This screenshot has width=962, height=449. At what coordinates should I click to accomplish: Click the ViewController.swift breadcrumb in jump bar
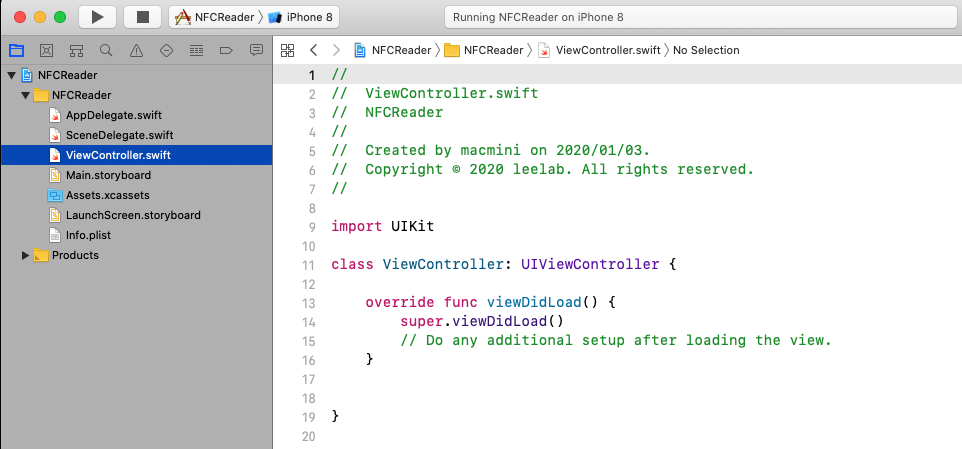(604, 50)
